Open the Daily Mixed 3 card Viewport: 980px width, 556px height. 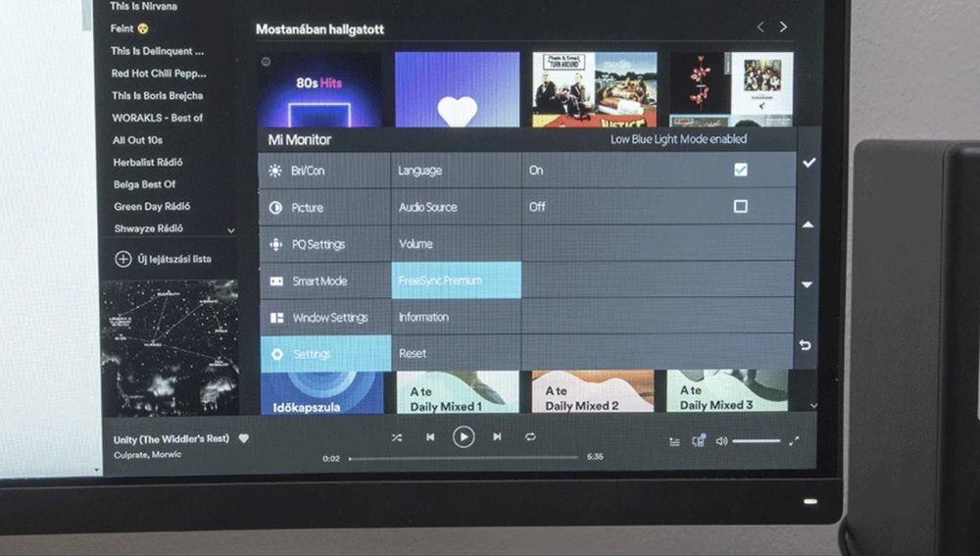[x=727, y=391]
